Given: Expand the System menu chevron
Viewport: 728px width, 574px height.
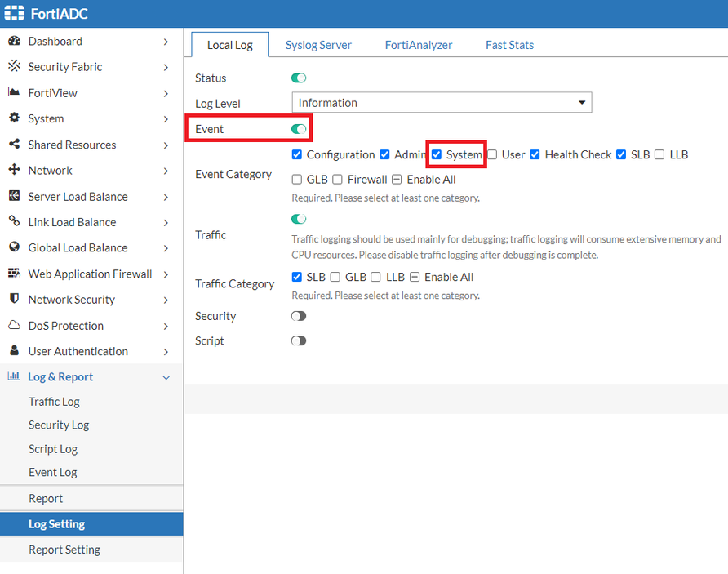Looking at the screenshot, I should coord(166,119).
